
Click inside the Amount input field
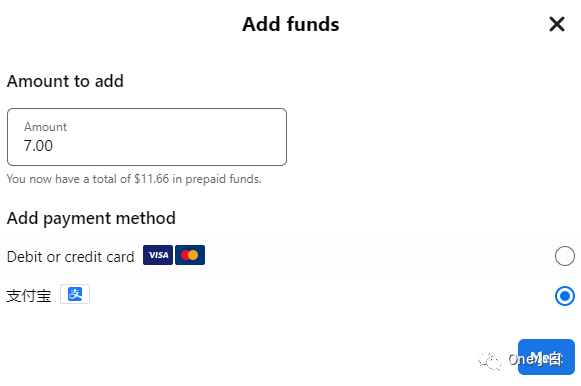[147, 137]
